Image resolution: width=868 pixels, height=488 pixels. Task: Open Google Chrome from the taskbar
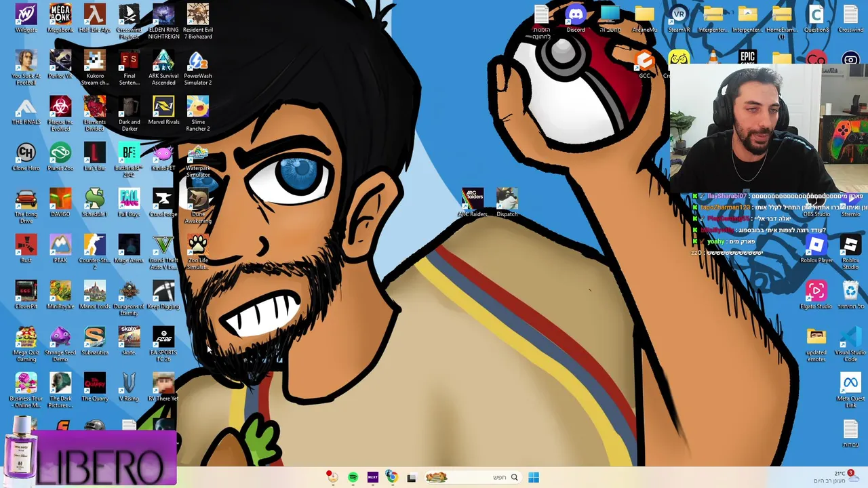click(391, 477)
